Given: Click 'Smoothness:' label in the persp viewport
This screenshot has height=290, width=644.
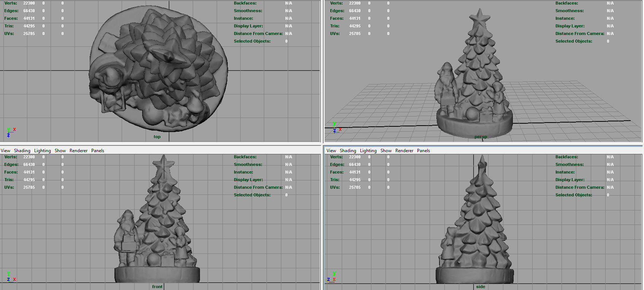Looking at the screenshot, I should tap(569, 11).
